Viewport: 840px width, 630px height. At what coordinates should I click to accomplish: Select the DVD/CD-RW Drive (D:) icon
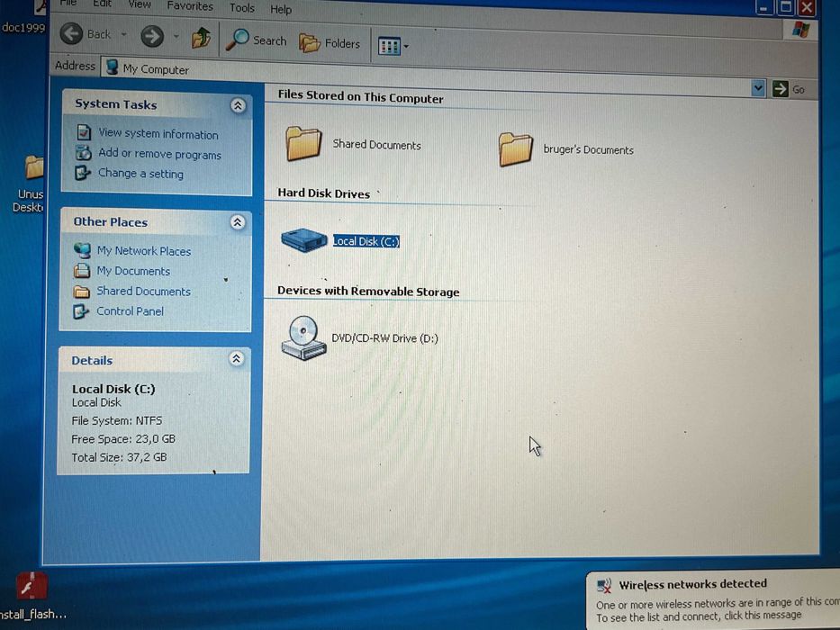[x=303, y=337]
